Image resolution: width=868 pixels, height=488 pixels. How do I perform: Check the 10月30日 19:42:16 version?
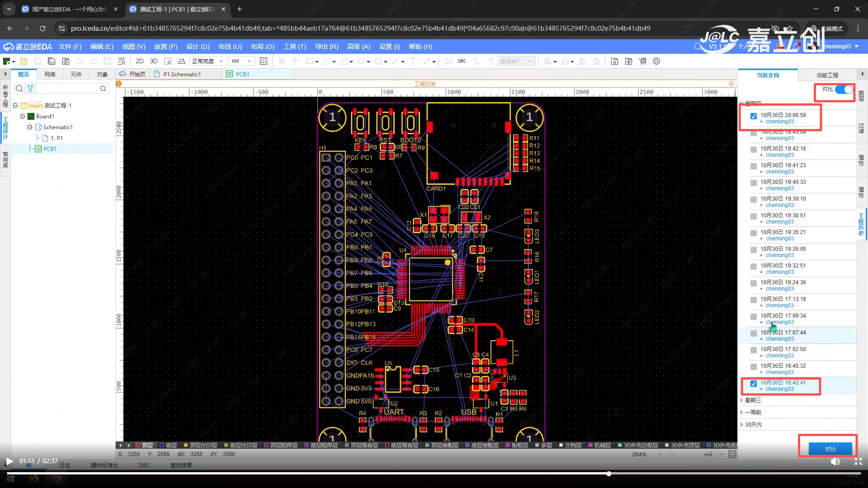tap(754, 150)
